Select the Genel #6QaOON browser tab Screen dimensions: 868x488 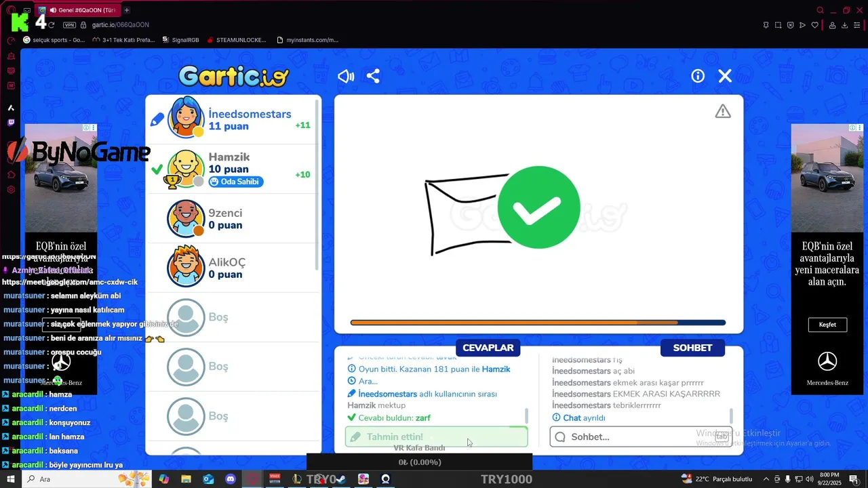click(77, 10)
